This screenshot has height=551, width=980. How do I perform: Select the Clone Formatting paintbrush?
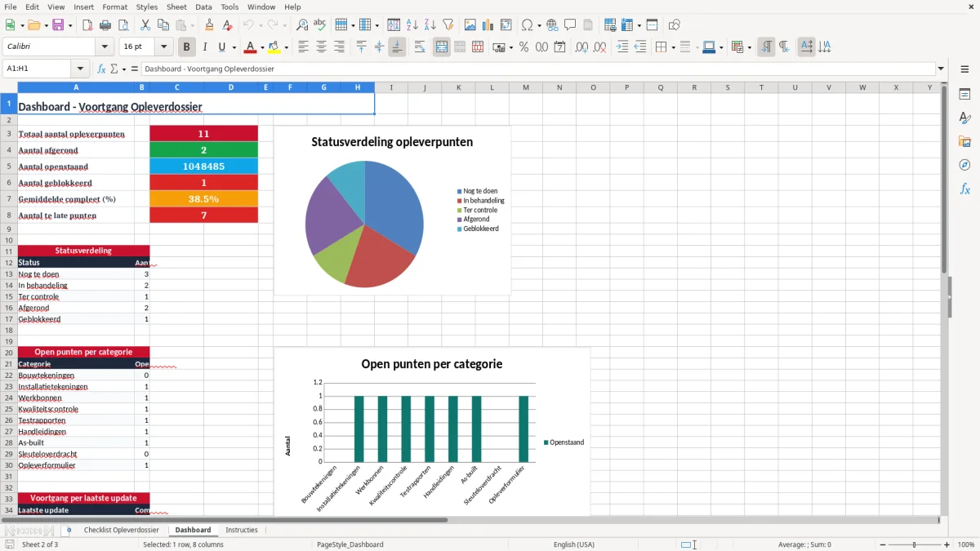210,25
